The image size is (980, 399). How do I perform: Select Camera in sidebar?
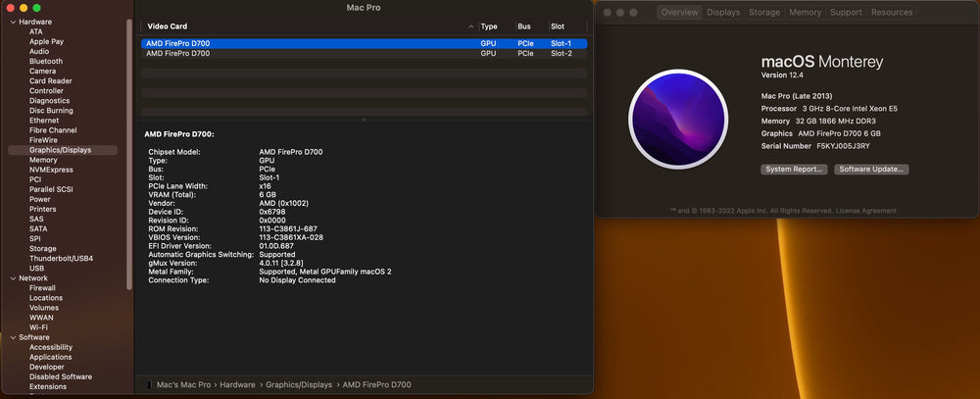point(42,72)
